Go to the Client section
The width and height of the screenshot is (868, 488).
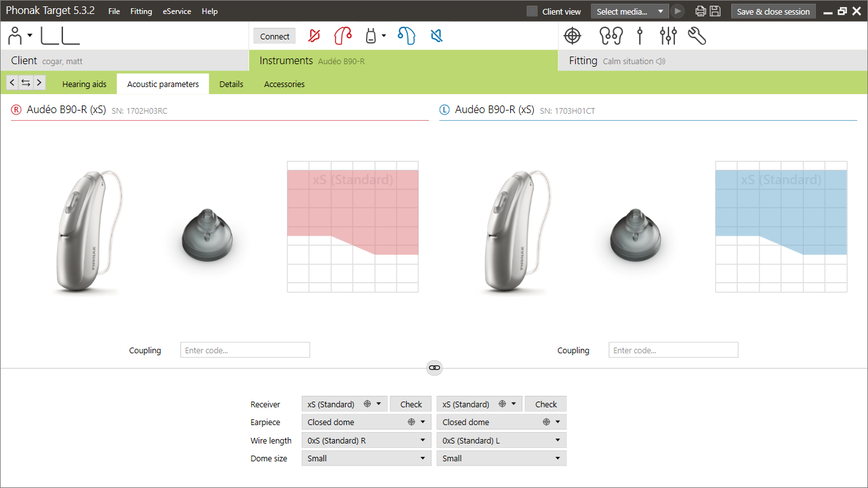124,60
